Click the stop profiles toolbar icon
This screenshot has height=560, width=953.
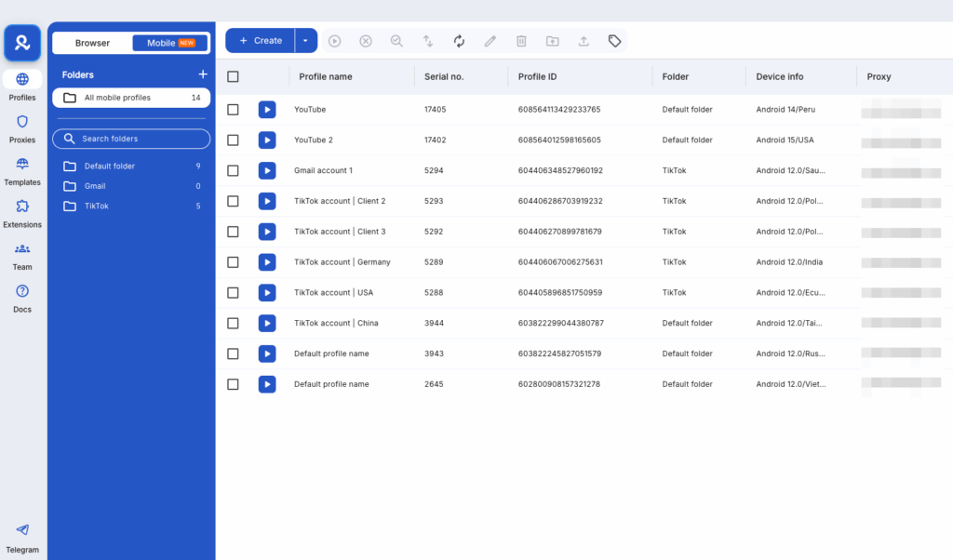[365, 41]
